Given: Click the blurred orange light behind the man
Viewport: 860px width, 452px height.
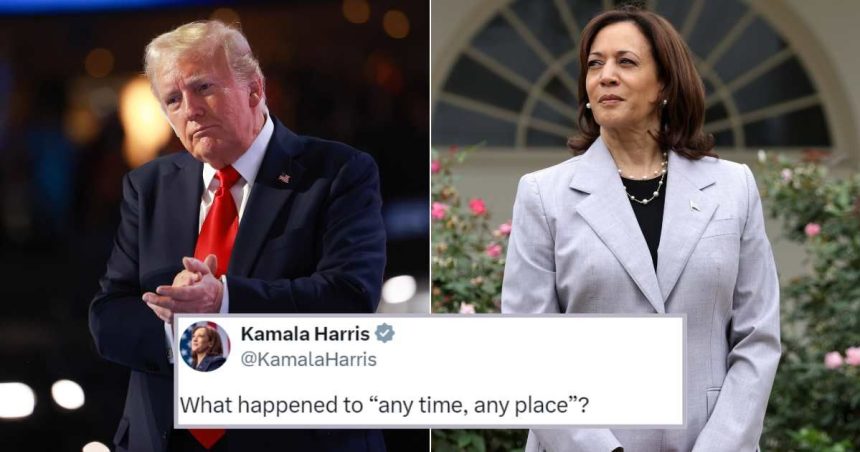Looking at the screenshot, I should click(x=144, y=119).
